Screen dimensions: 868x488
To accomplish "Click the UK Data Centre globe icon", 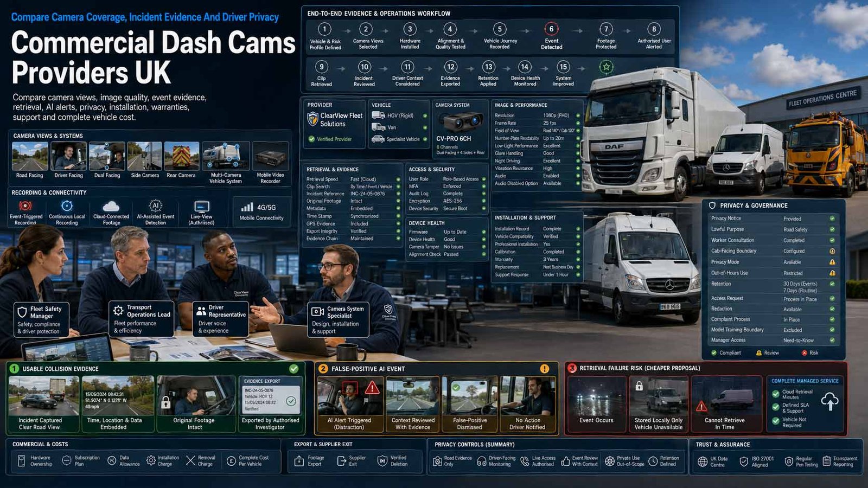I will pos(703,461).
